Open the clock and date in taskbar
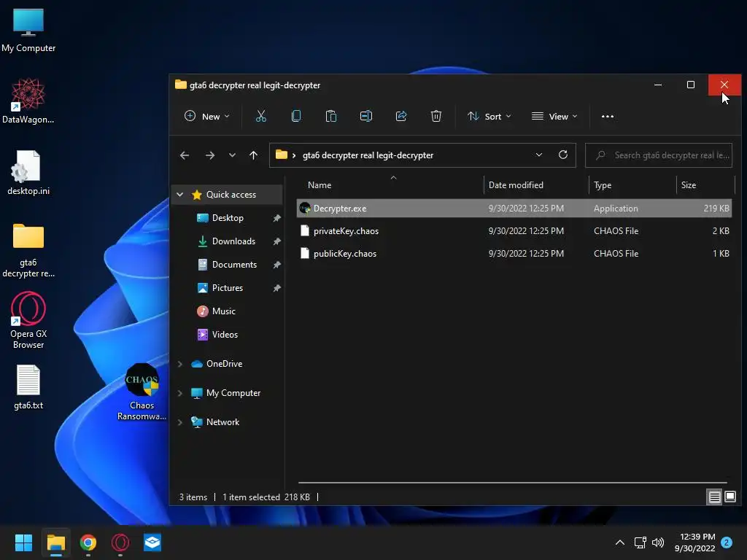 point(695,542)
